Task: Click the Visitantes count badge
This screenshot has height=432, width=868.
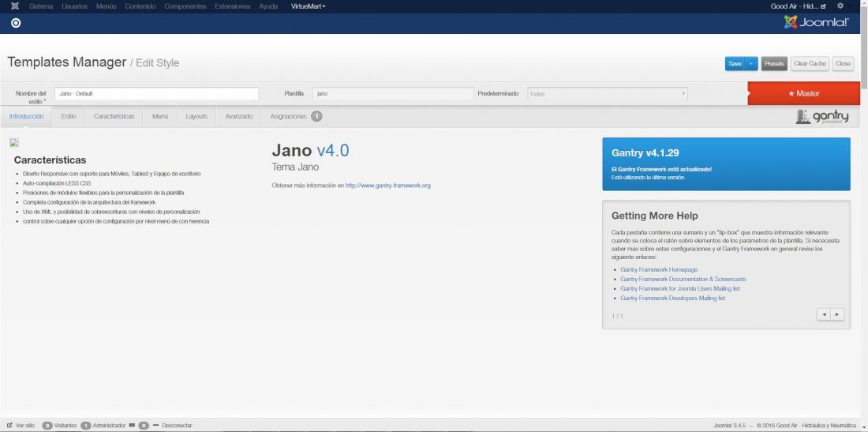Action: click(47, 426)
